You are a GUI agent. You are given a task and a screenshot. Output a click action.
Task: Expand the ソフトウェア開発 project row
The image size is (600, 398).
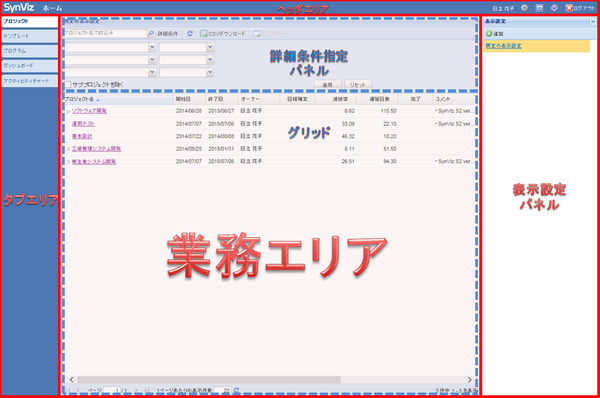(68, 111)
